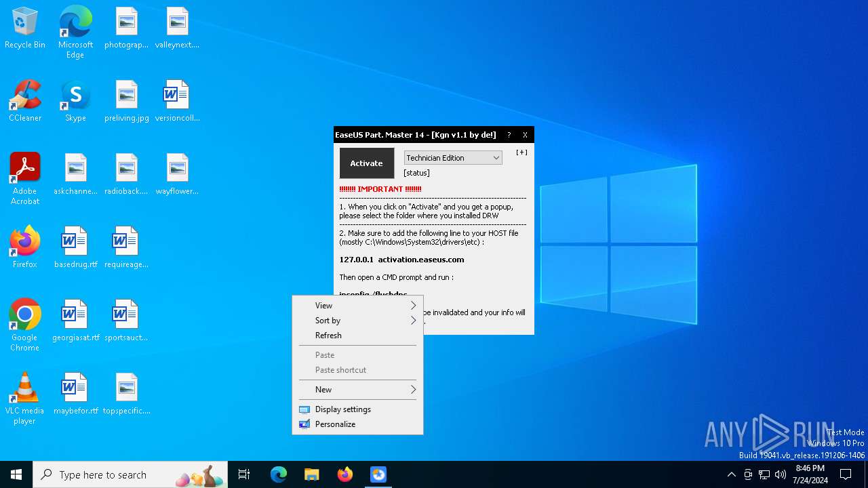Viewport: 868px width, 488px height.
Task: Open network status tray icon
Action: tap(764, 474)
